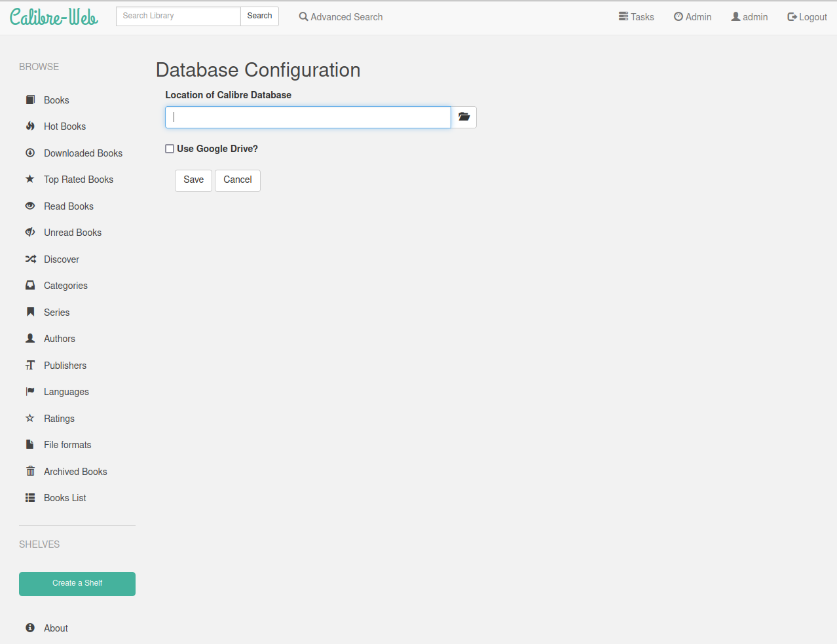Open Read Books list

[x=69, y=206]
